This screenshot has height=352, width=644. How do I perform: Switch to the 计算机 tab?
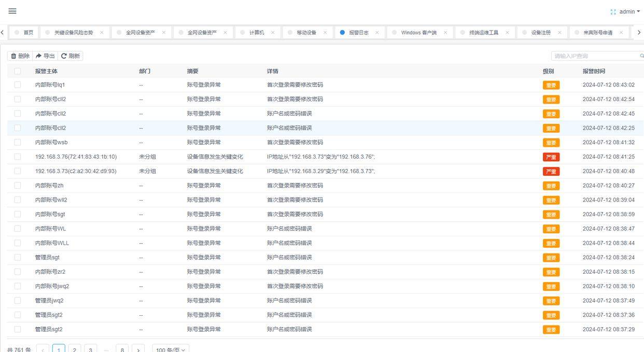pos(257,32)
